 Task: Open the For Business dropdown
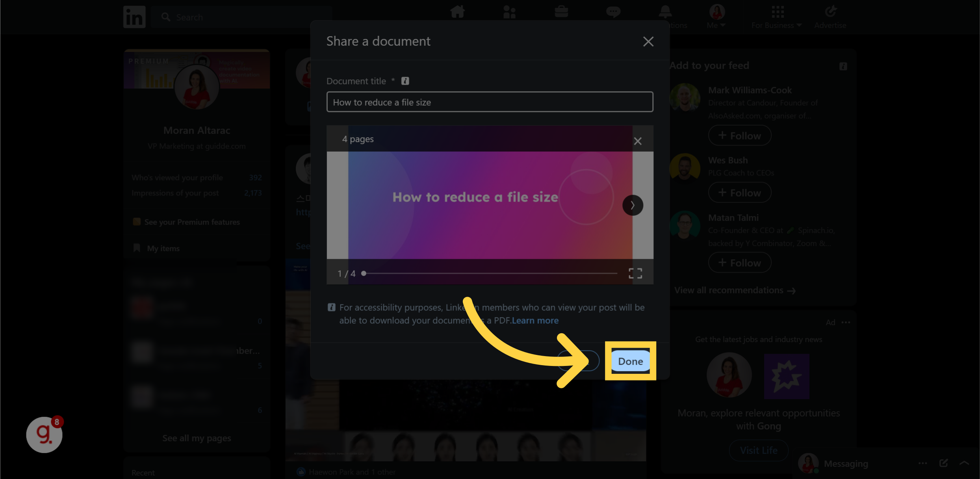(x=777, y=17)
